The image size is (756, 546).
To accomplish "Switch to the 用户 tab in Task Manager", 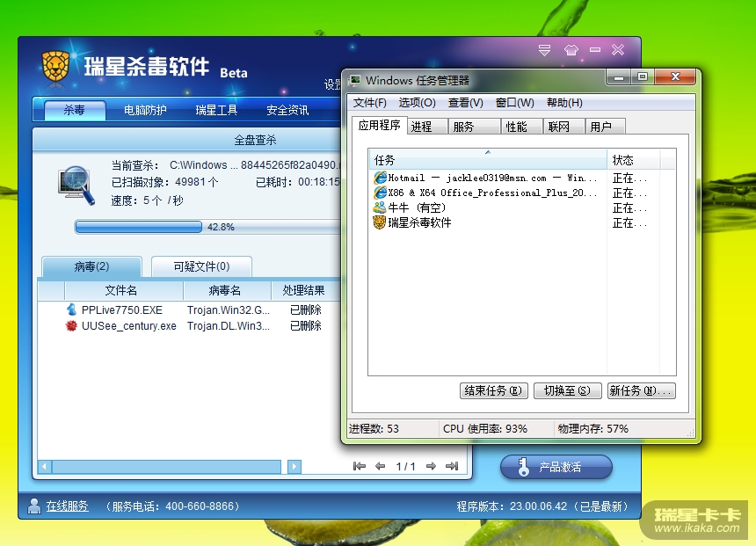I will click(x=606, y=127).
